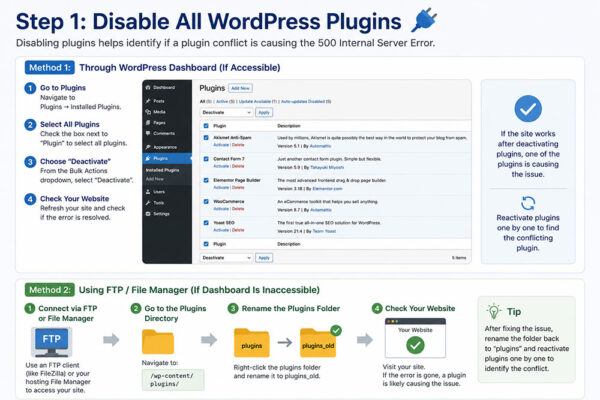Uncheck the Elementor Page Builder checkbox

tap(206, 180)
